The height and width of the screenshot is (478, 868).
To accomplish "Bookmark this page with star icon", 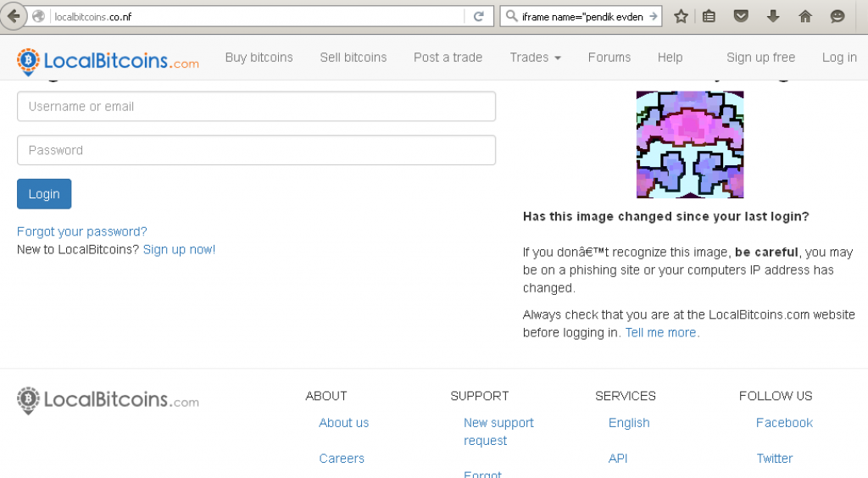I will [x=681, y=17].
